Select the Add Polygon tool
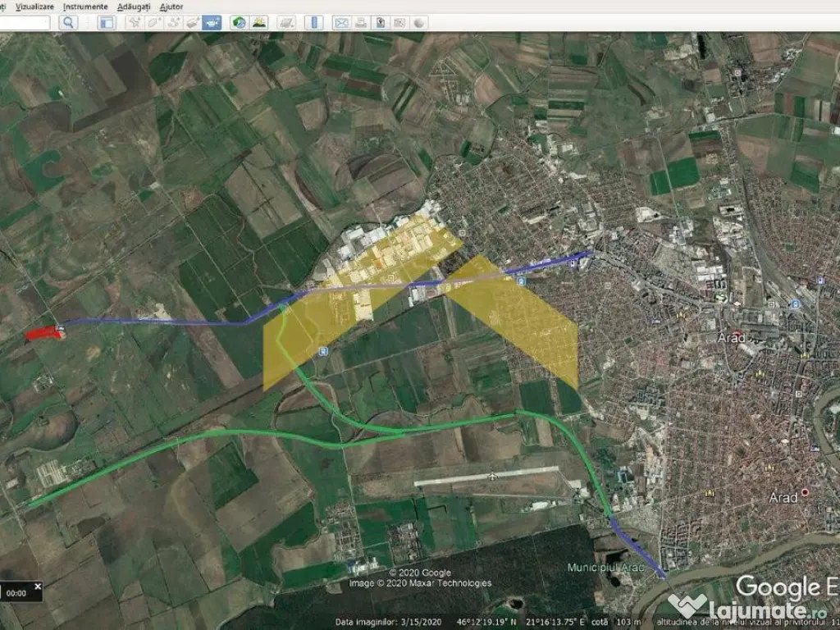840x630 pixels. pos(153,23)
